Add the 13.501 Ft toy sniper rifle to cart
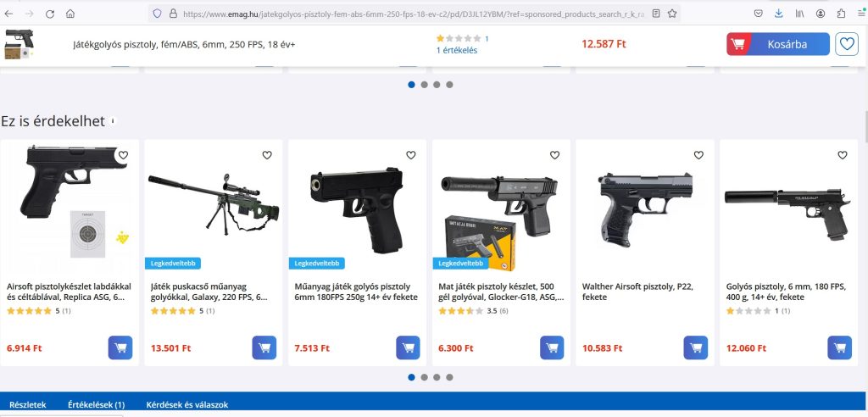The height and width of the screenshot is (417, 868). click(x=264, y=347)
